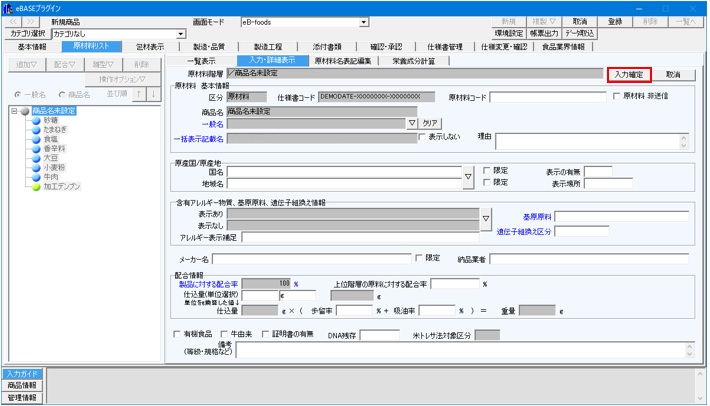The width and height of the screenshot is (710, 406).
Task: Open the 一覧表示 sub-tab
Action: point(201,61)
